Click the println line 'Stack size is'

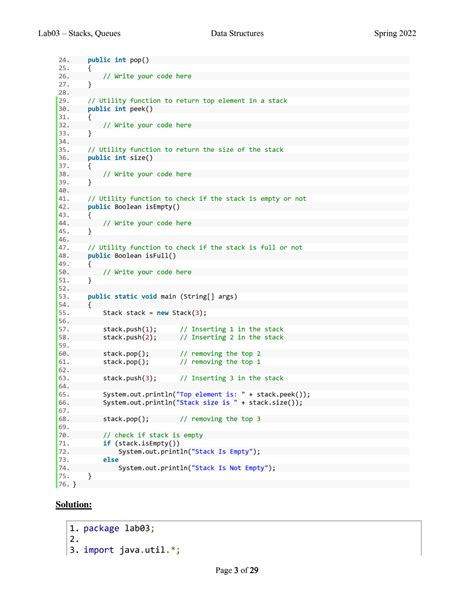click(203, 402)
